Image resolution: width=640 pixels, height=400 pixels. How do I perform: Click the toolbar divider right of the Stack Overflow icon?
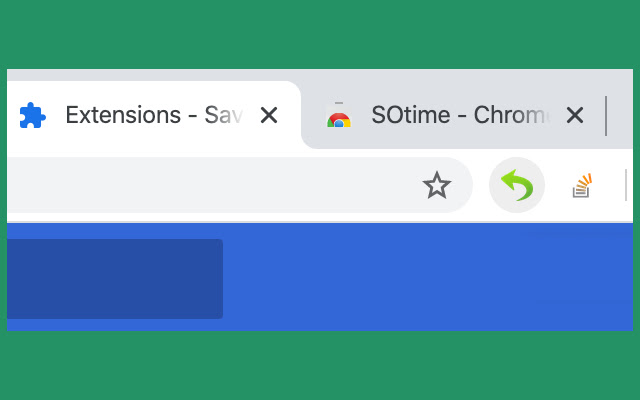(x=626, y=185)
